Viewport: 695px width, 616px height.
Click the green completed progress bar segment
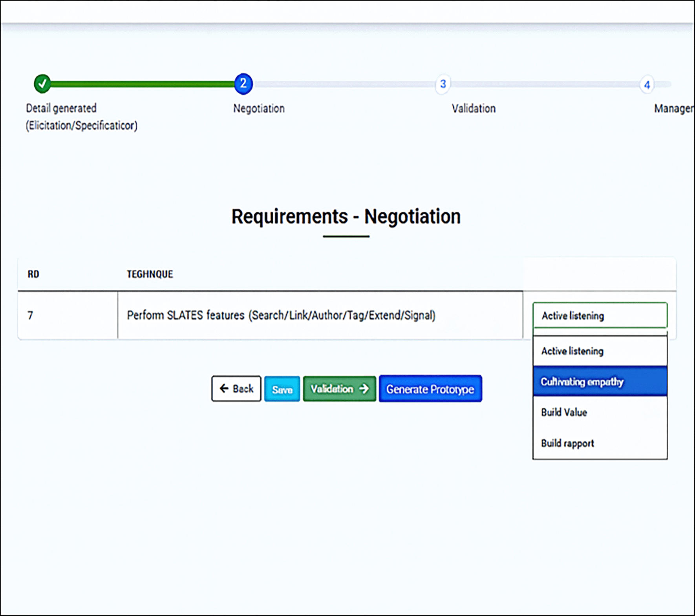[141, 84]
